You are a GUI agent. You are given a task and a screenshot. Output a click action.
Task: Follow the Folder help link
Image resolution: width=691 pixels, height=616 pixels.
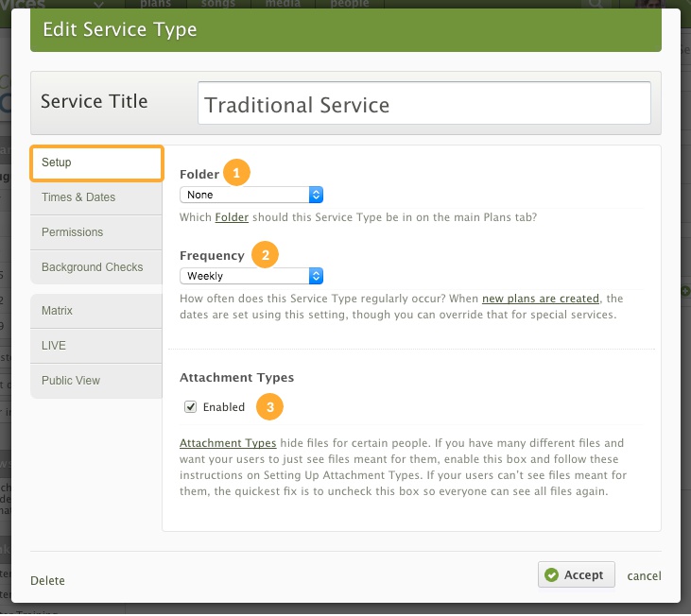click(232, 217)
